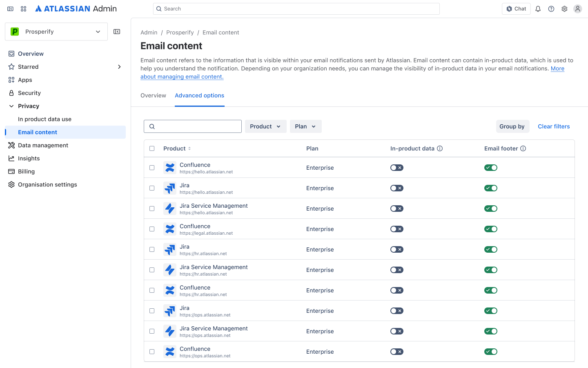Viewport: 588px width, 368px height.
Task: Disable email footer for Jira Service Management ops.atlassian.net
Action: [491, 331]
